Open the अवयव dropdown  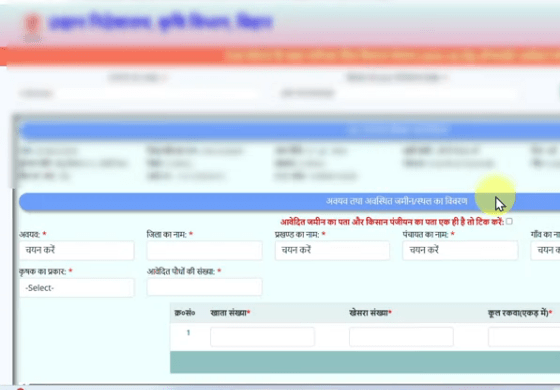point(77,250)
